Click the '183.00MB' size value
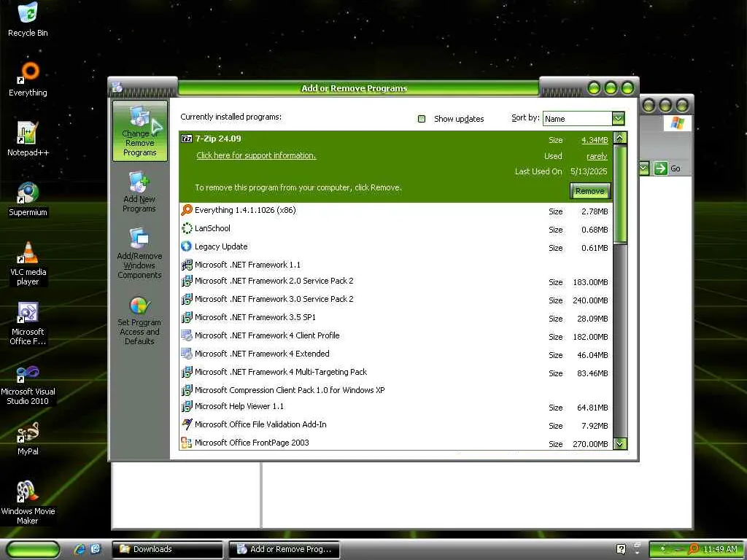This screenshot has width=747, height=560. tap(590, 282)
